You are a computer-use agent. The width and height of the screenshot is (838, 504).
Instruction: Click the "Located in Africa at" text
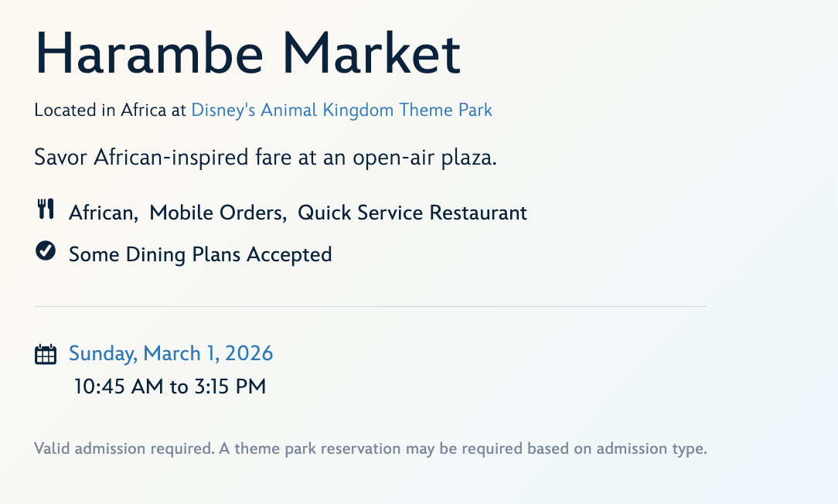[x=111, y=110]
